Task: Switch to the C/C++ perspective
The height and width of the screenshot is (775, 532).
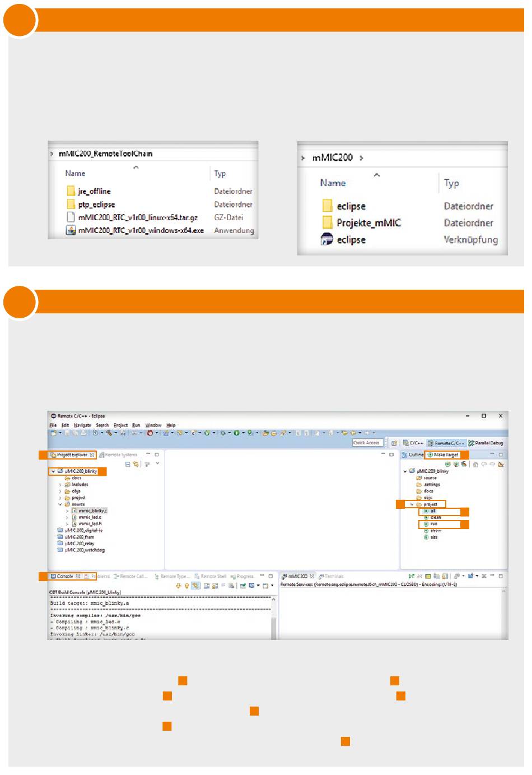Action: click(x=413, y=443)
